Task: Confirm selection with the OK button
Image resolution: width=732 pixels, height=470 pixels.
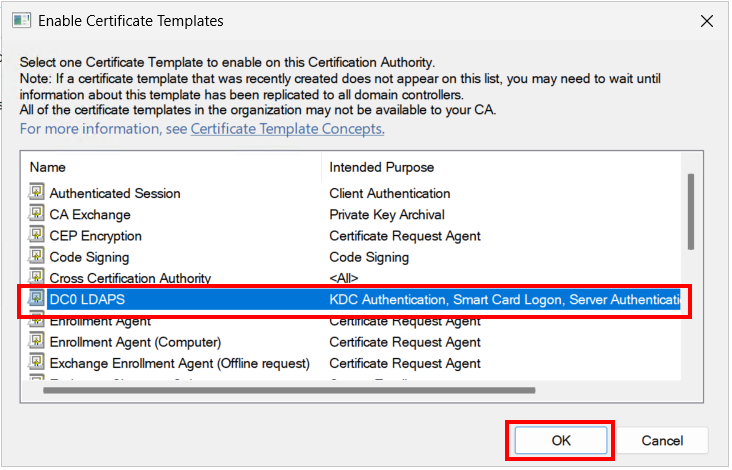Action: pyautogui.click(x=561, y=441)
